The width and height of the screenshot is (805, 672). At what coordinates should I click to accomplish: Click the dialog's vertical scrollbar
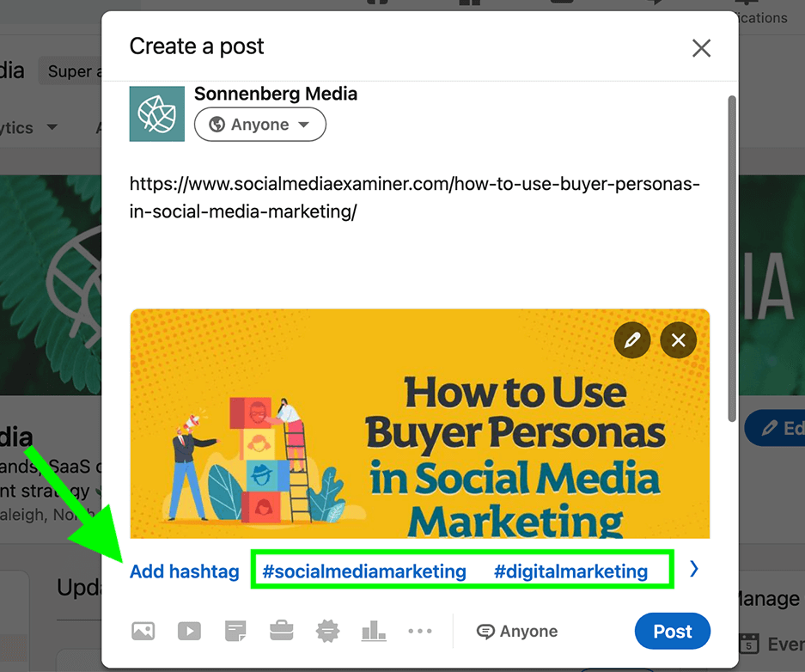[x=732, y=258]
